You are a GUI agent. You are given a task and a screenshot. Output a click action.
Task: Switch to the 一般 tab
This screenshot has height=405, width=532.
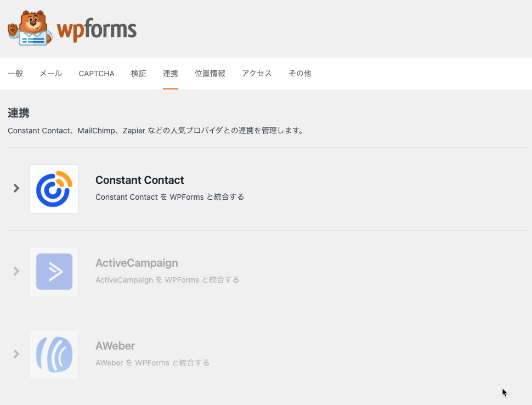pyautogui.click(x=15, y=74)
